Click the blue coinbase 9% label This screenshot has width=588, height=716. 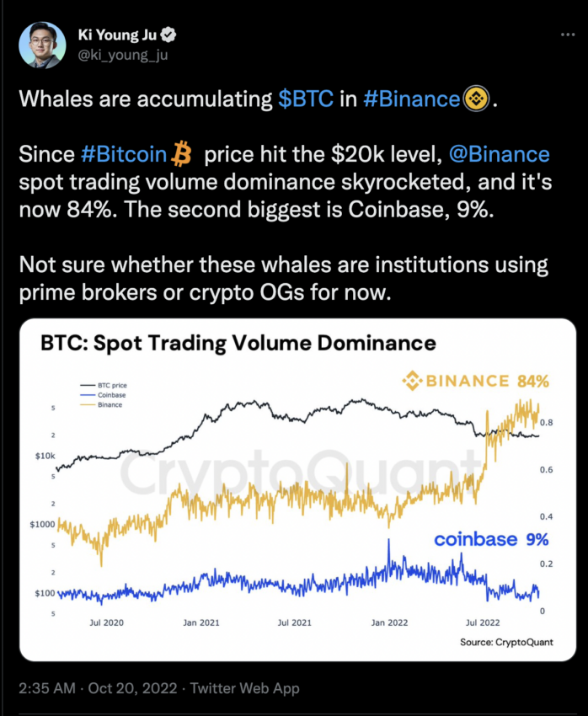pos(491,539)
